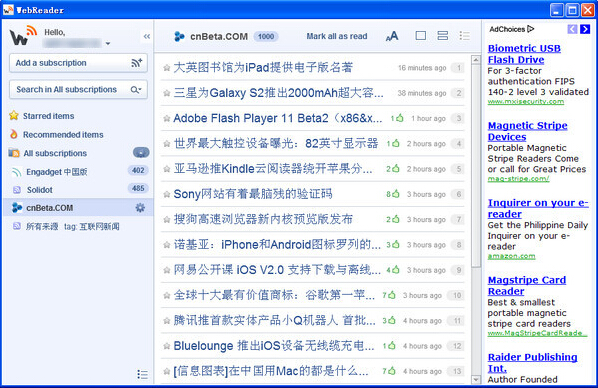Click the cnBeta.COM feed logo in header
Image resolution: width=598 pixels, height=388 pixels.
[179, 36]
